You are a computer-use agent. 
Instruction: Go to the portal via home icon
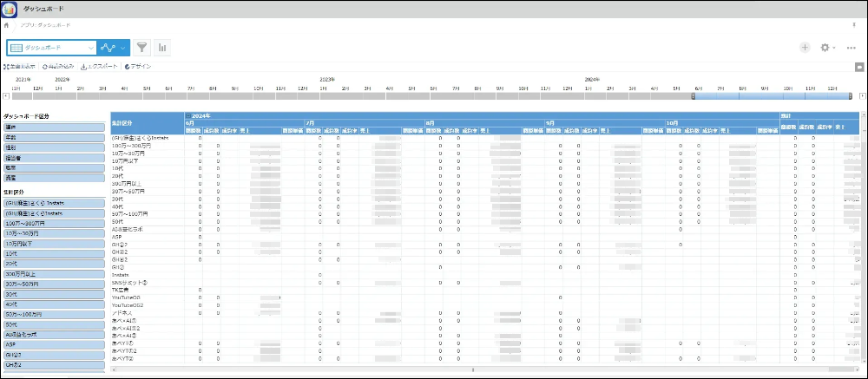click(6, 25)
